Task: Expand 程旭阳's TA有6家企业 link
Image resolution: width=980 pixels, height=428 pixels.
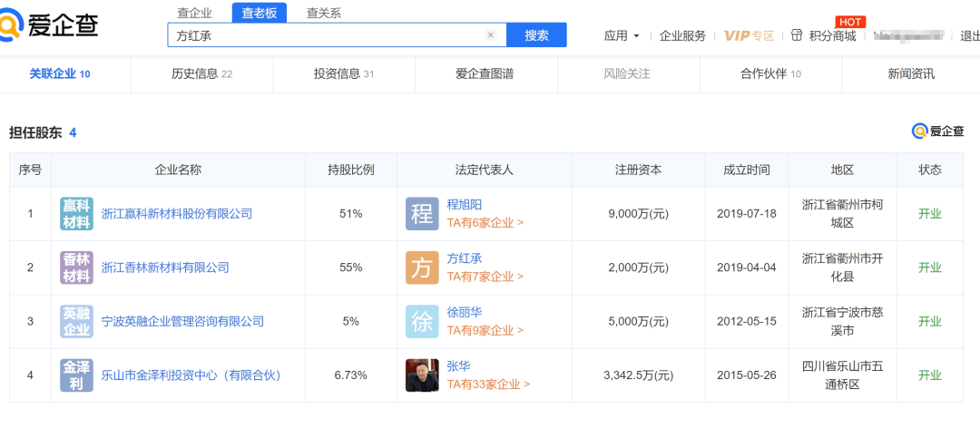Action: [485, 222]
